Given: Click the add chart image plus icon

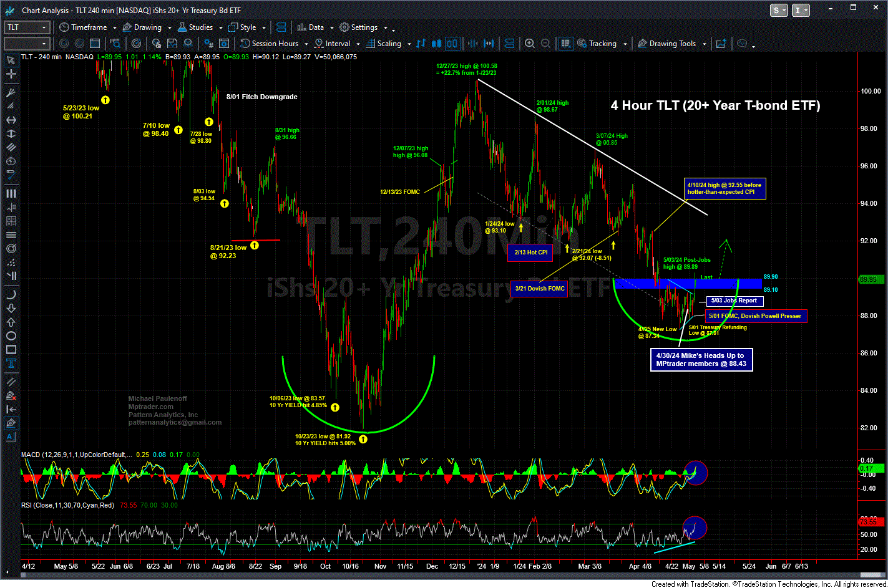Looking at the screenshot, I should pyautogui.click(x=721, y=44).
